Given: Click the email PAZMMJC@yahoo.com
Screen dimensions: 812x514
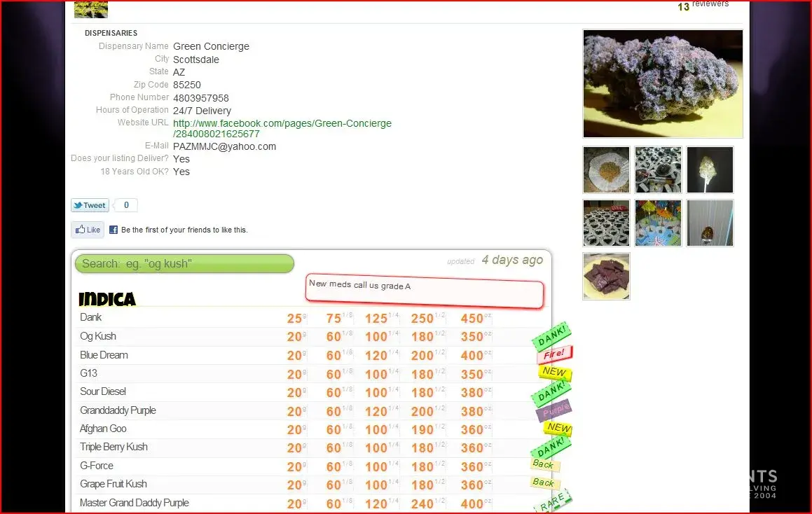Looking at the screenshot, I should [224, 146].
